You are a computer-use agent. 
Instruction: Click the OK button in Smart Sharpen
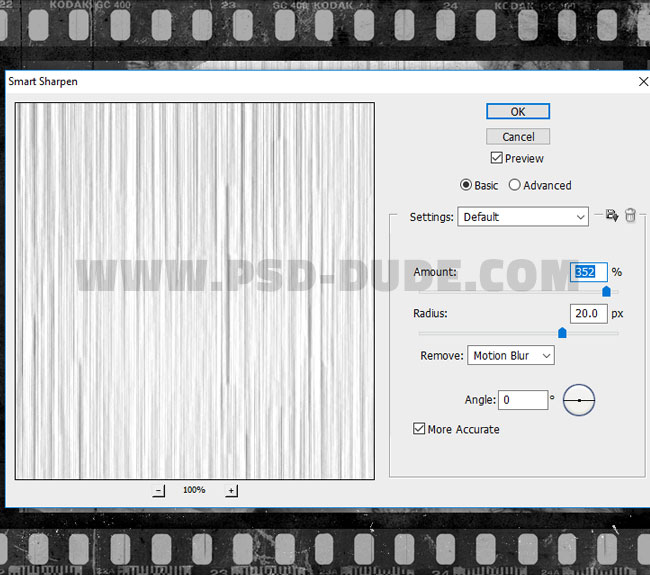click(518, 111)
